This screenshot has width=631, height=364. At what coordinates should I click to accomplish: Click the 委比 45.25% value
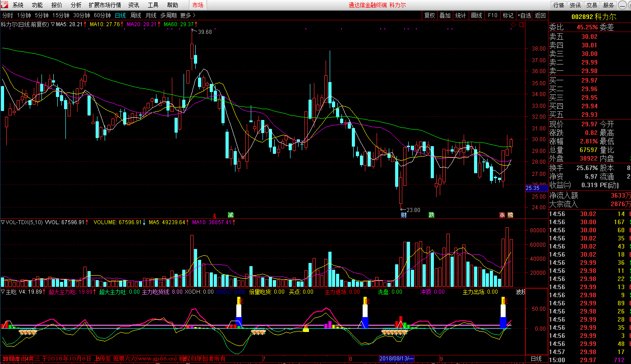(587, 27)
